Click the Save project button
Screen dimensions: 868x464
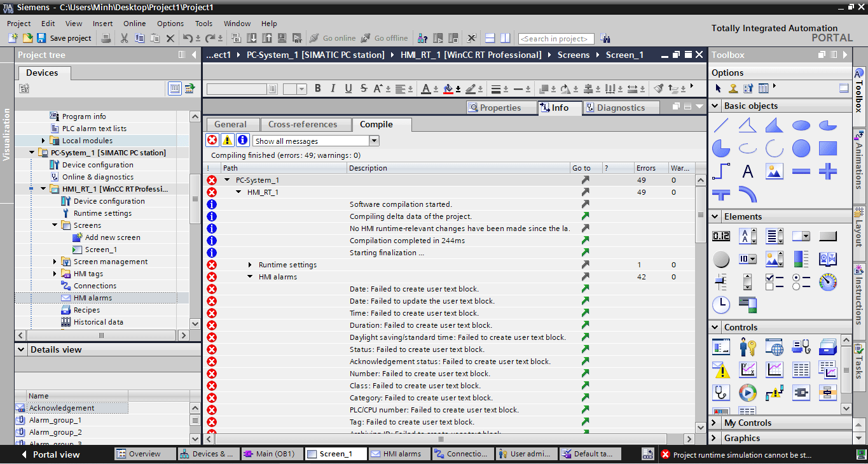(64, 38)
